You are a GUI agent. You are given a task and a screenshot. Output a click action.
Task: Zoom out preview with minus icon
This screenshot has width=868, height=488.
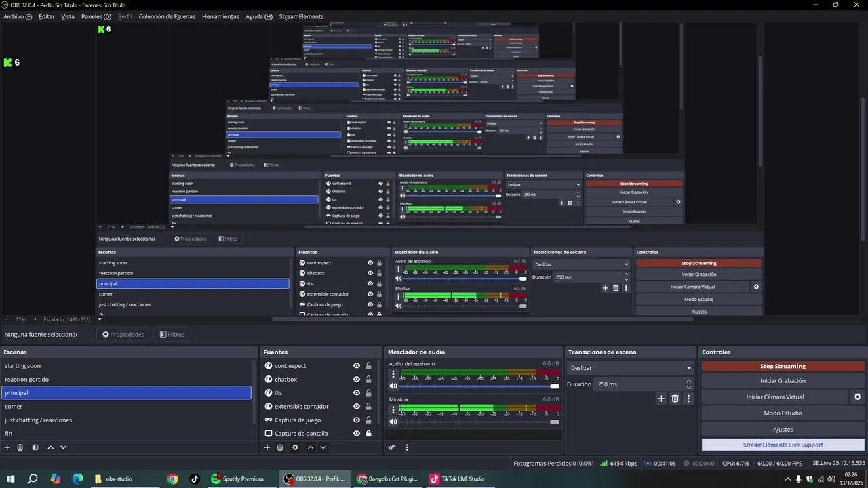[6, 319]
